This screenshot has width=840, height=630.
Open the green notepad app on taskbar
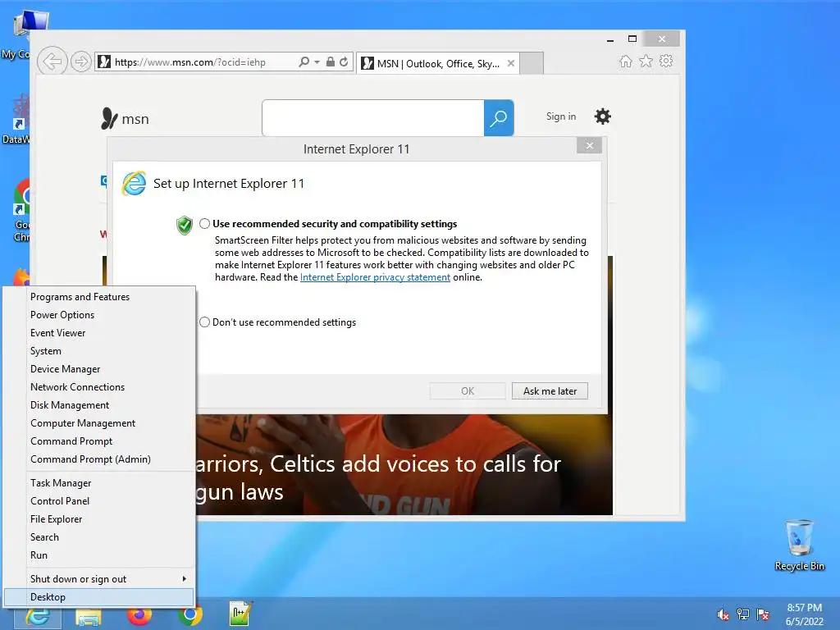[240, 614]
